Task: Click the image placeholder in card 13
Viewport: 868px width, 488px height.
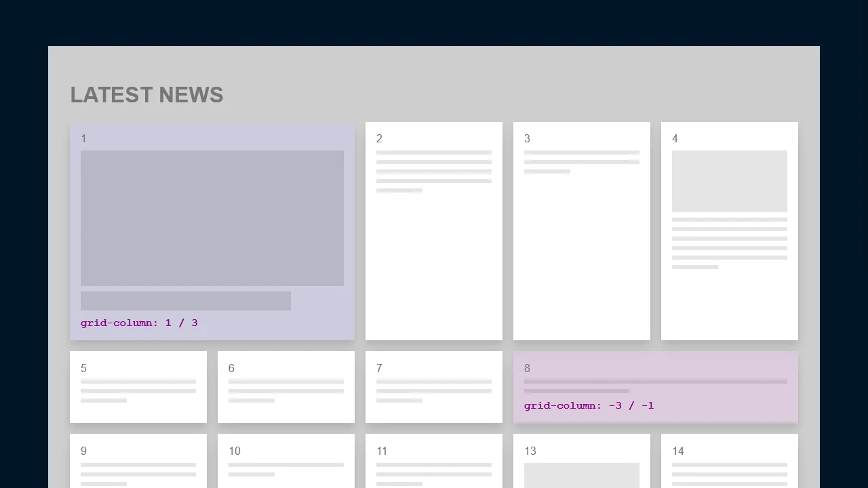Action: tap(581, 475)
